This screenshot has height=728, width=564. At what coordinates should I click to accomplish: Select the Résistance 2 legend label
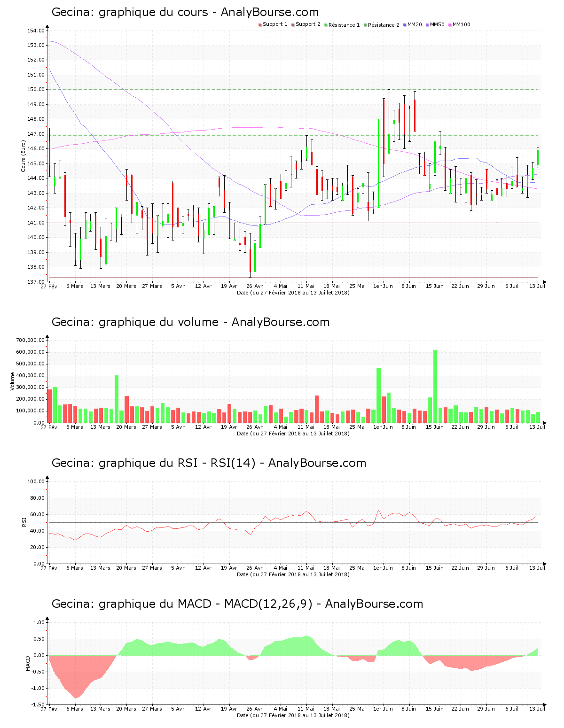coord(384,24)
